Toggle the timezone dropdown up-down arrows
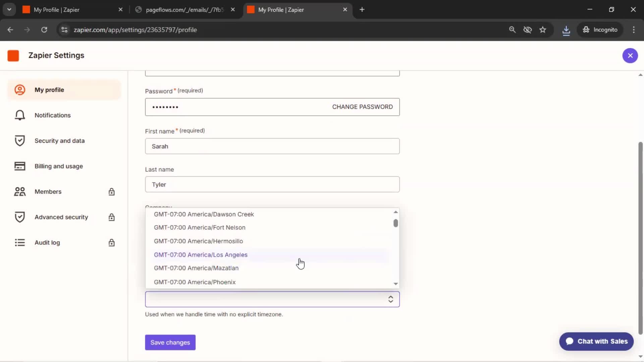 pyautogui.click(x=391, y=299)
